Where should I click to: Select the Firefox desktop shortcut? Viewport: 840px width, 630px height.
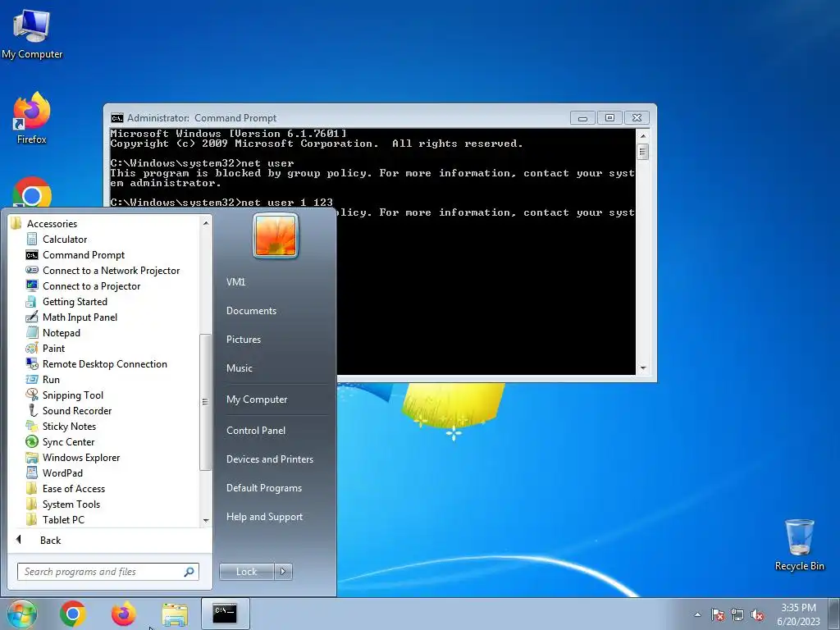click(32, 118)
